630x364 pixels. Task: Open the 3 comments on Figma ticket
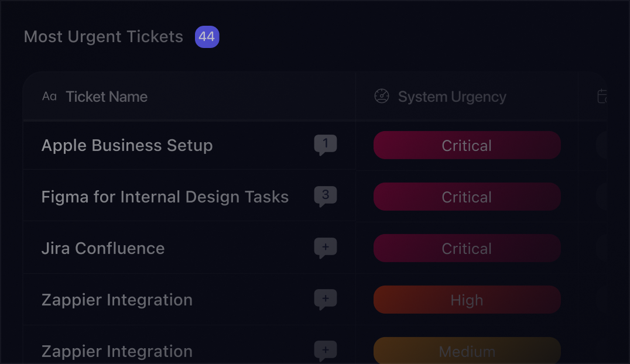point(326,197)
